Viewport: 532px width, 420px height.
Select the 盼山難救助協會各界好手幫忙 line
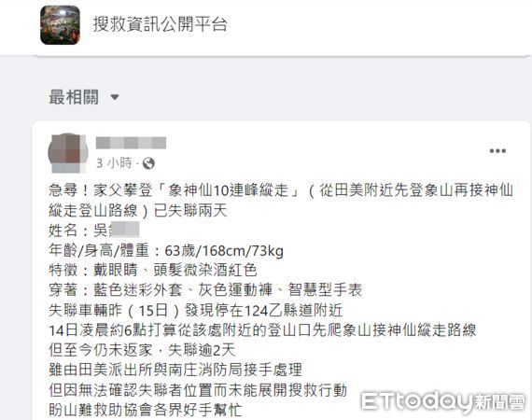coord(146,410)
